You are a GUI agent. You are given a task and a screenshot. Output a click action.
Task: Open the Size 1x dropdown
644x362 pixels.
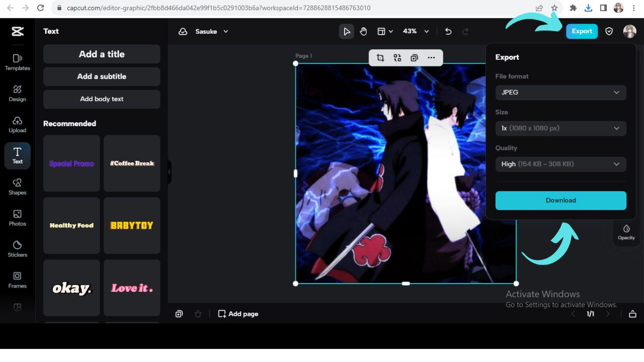(561, 128)
